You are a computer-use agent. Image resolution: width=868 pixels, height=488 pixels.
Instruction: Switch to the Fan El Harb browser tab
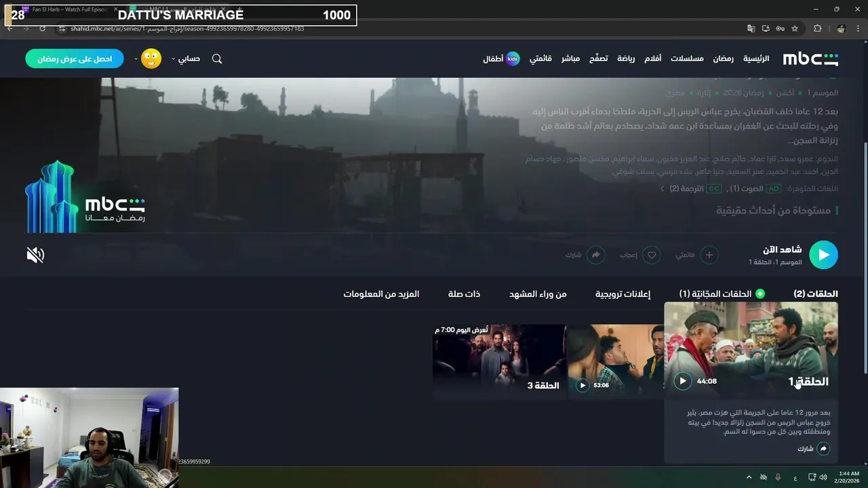click(70, 9)
